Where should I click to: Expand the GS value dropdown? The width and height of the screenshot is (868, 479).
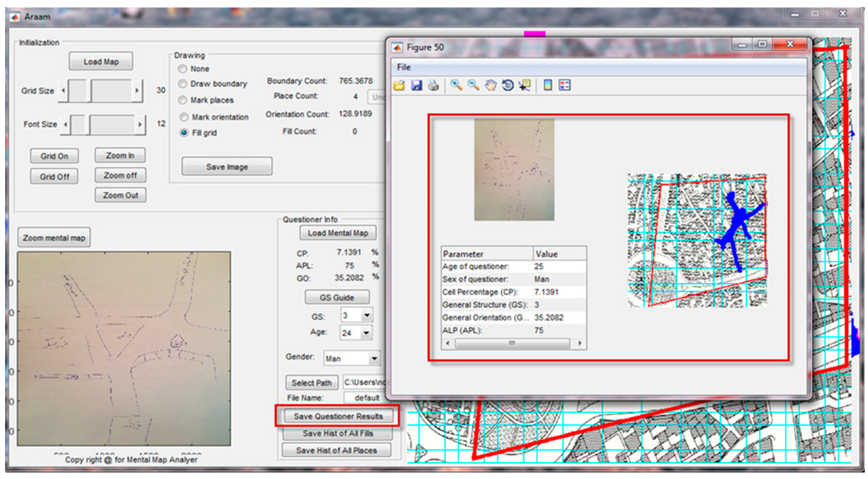(367, 315)
